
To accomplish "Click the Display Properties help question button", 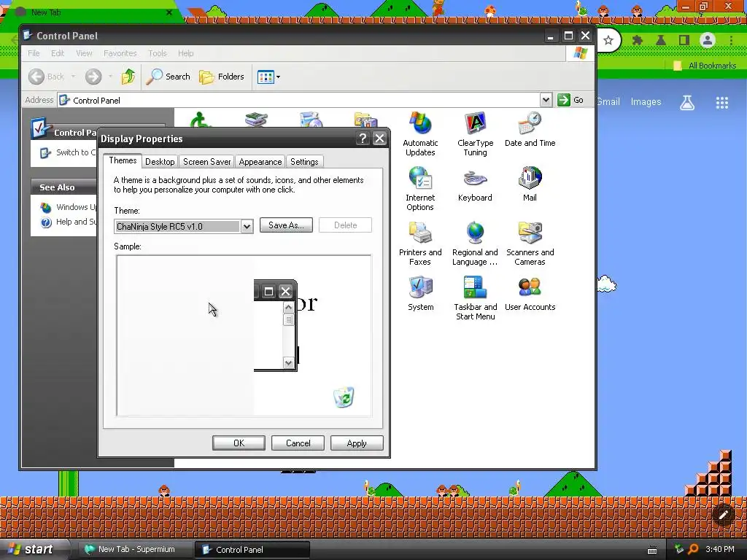I will (363, 139).
